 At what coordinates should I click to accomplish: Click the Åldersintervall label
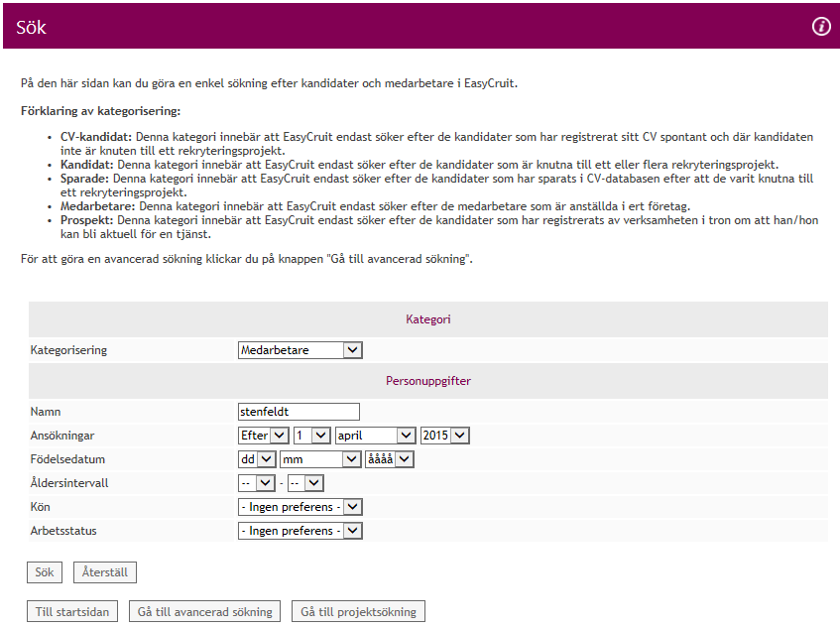pyautogui.click(x=69, y=483)
